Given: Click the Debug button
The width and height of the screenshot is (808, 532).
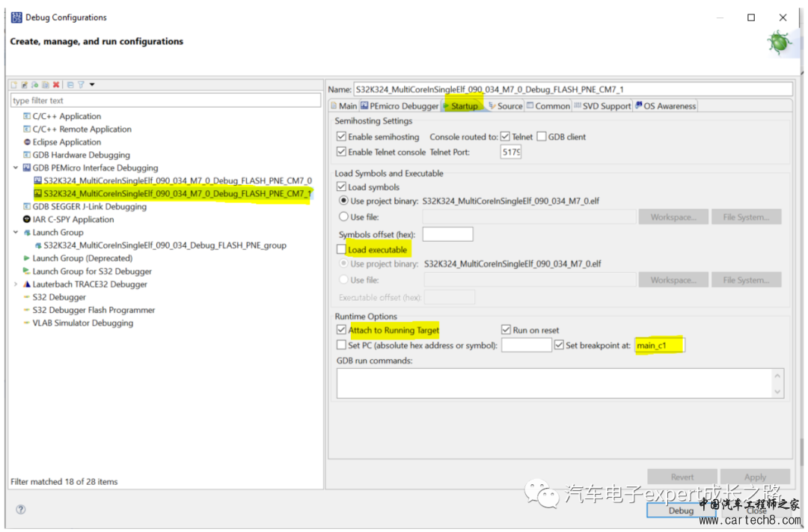Looking at the screenshot, I should point(682,510).
